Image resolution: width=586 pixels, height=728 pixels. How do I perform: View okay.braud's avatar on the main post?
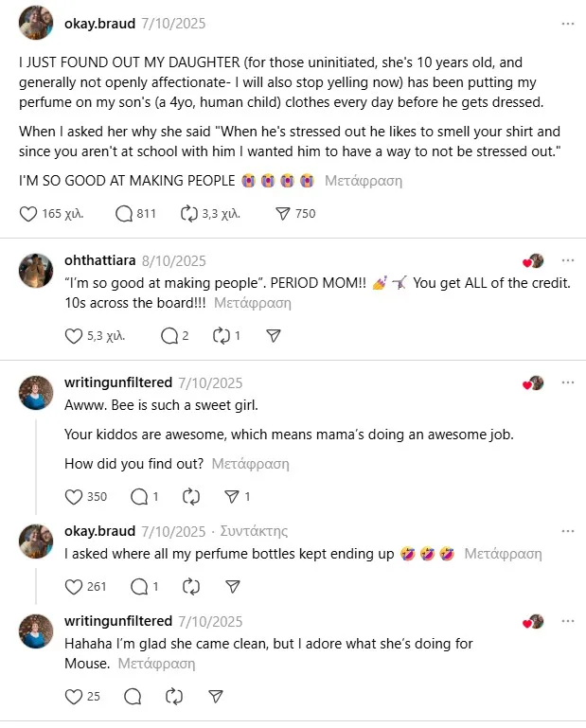pyautogui.click(x=36, y=23)
